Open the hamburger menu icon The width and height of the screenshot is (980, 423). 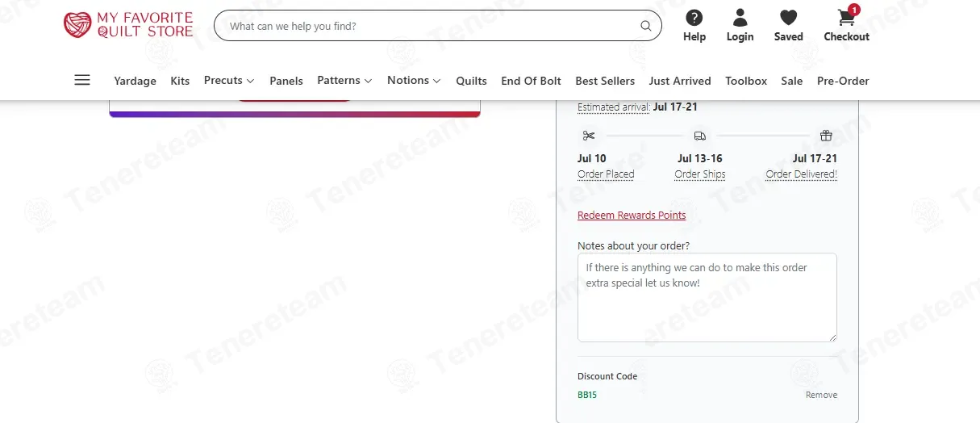tap(82, 80)
